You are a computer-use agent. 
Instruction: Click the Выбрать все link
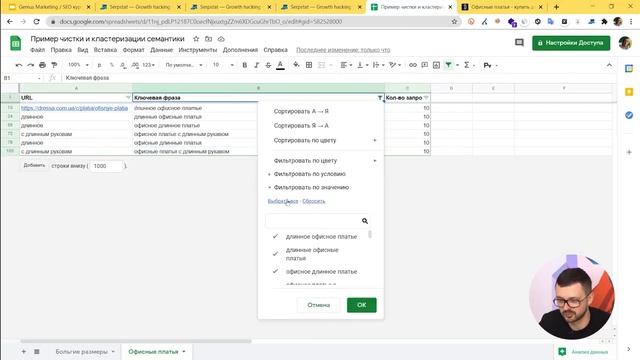(283, 201)
